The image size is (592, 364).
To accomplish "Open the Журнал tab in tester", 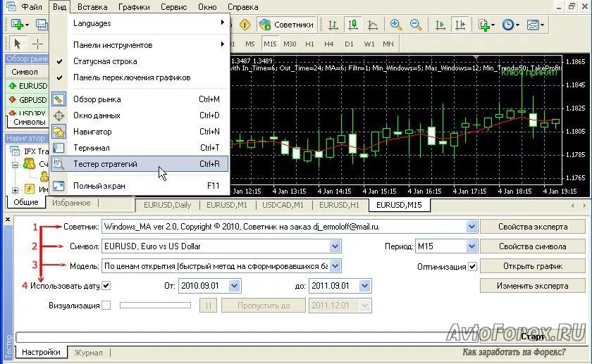I will 88,352.
